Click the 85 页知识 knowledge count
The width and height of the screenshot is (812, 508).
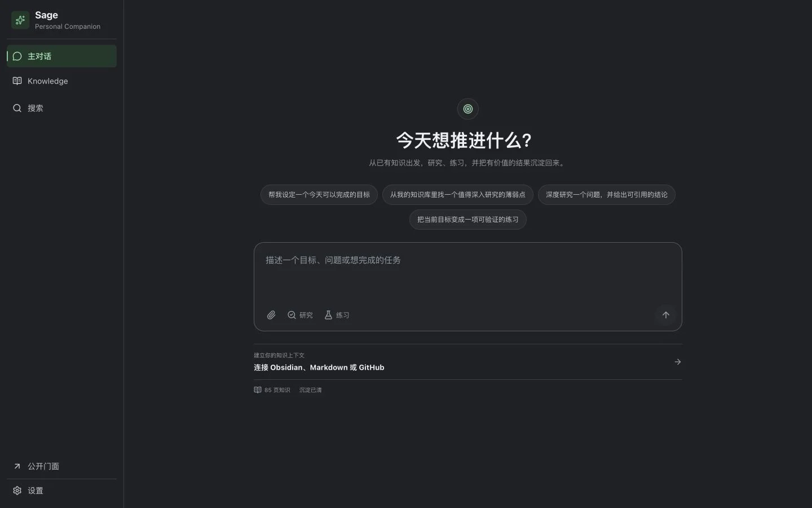point(272,390)
